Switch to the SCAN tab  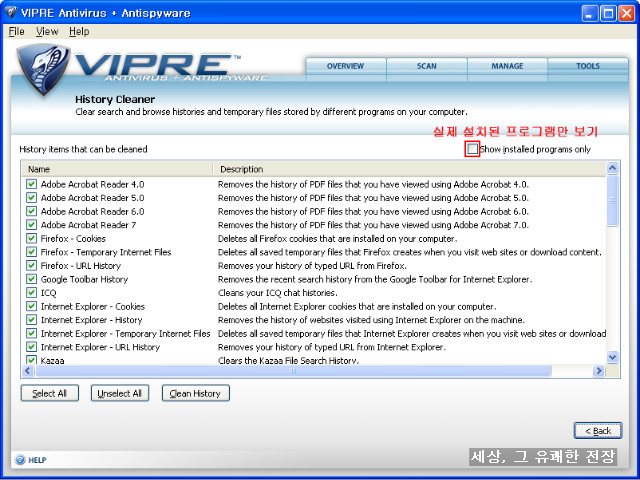tap(427, 66)
